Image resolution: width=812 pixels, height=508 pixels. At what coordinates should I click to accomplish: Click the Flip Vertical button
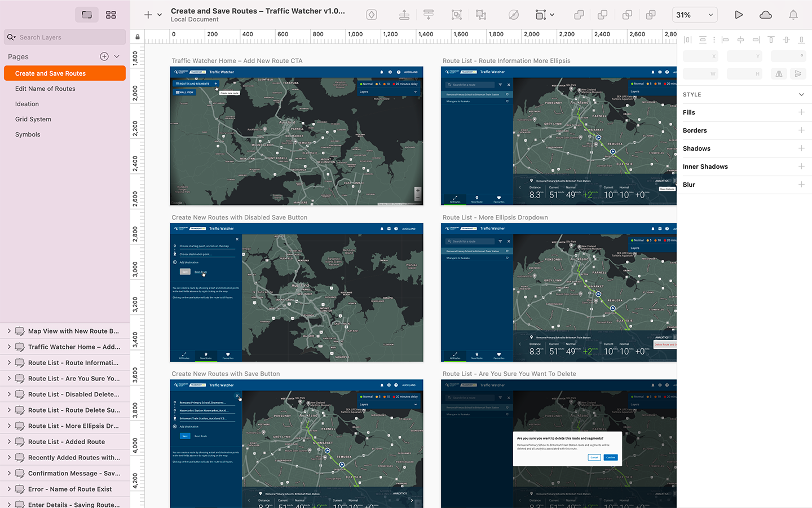(797, 74)
